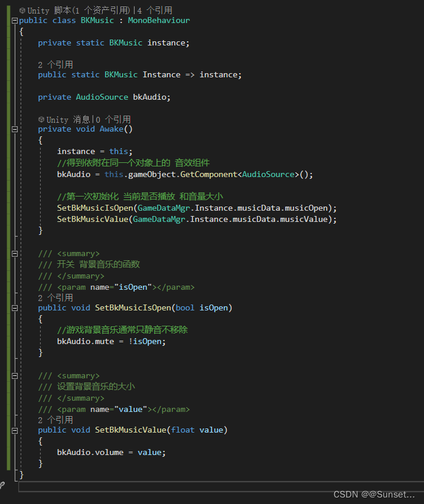This screenshot has height=504, width=424.
Task: Click 'instance;' in the private static field
Action: (168, 42)
